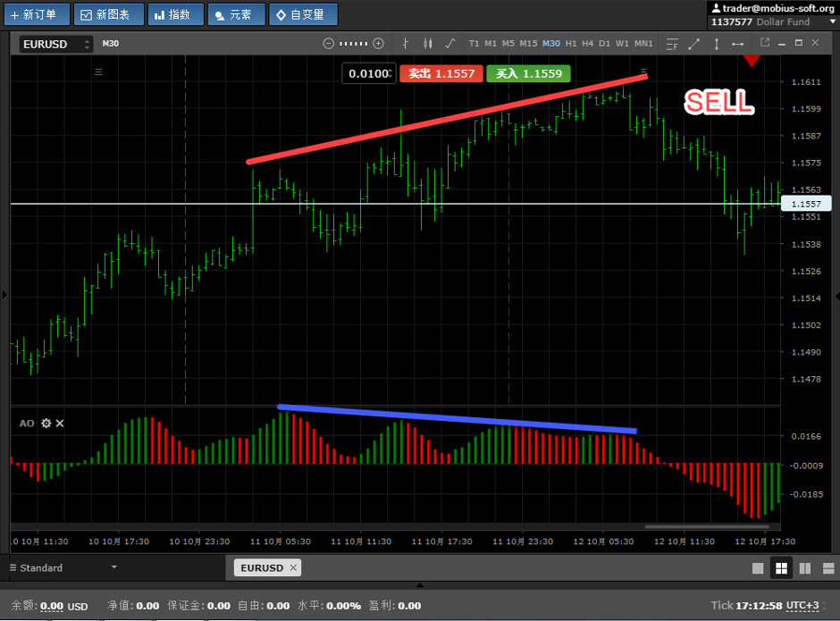Switch to D1 timeframe

[604, 44]
